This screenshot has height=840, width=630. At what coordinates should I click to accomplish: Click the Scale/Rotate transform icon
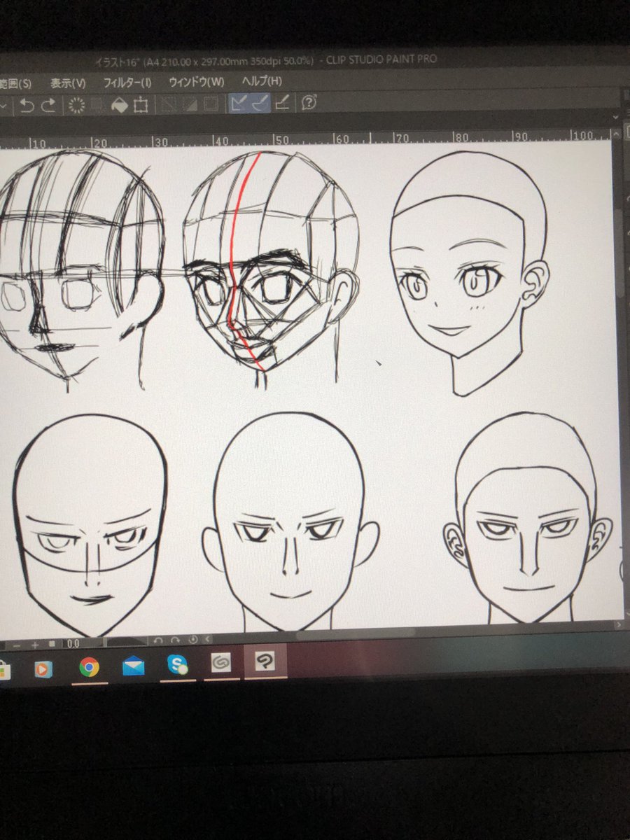point(141,105)
